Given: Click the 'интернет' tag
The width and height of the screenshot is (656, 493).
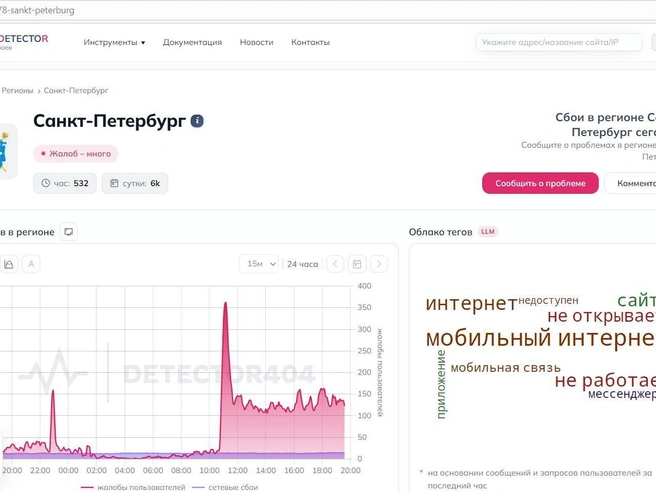Looking at the screenshot, I should click(472, 303).
